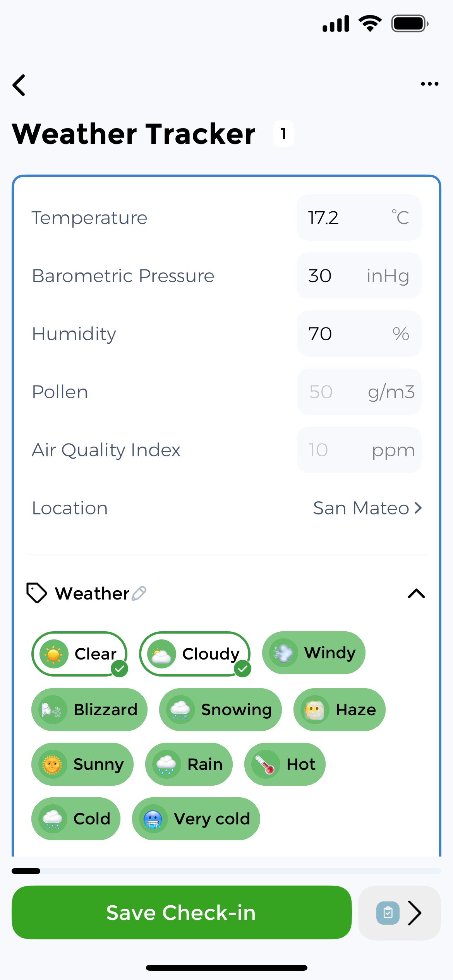
Task: Select the Snowing tag
Action: click(x=220, y=710)
